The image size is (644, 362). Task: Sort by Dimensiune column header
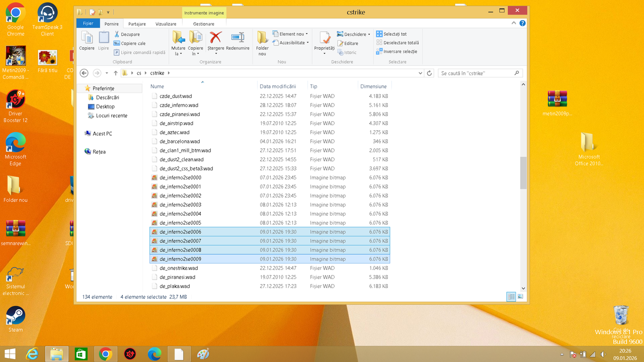[374, 86]
